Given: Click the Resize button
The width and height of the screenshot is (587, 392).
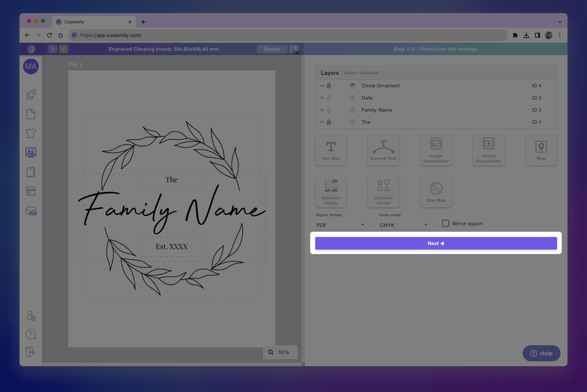Looking at the screenshot, I should (x=272, y=49).
